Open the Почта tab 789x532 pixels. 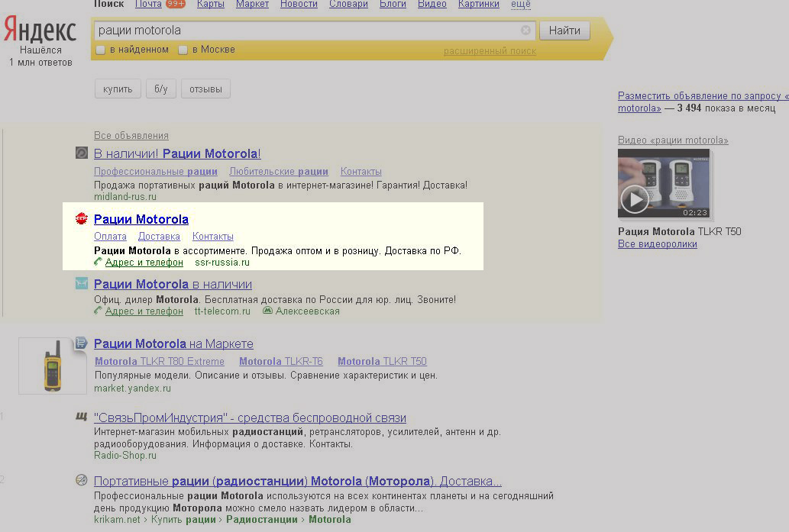[148, 4]
